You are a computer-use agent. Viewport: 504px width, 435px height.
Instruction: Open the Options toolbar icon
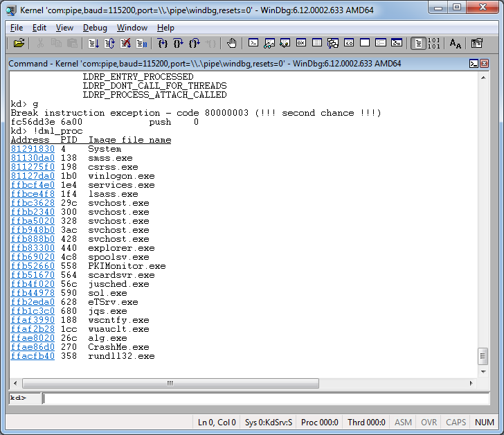pos(477,43)
